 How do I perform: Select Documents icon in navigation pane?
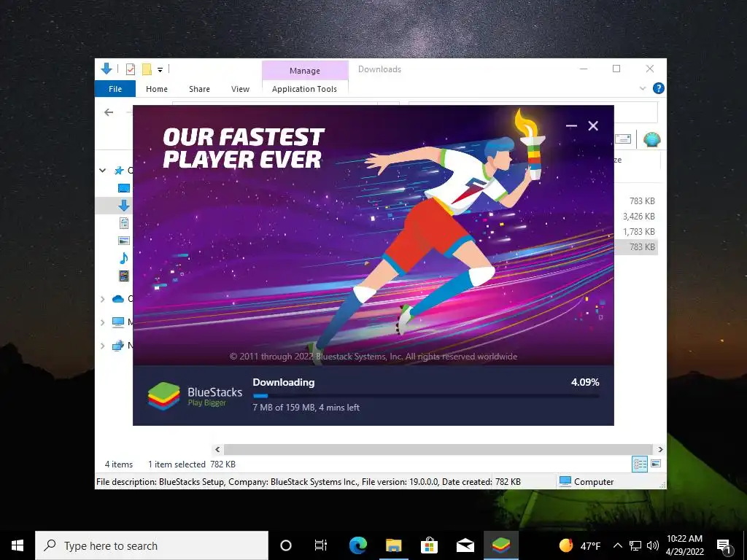pyautogui.click(x=124, y=223)
